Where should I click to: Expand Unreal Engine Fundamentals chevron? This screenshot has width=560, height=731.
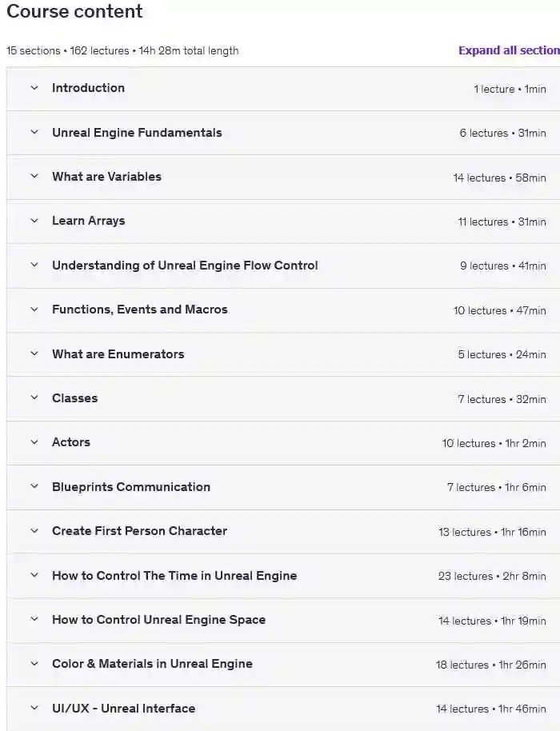click(34, 133)
